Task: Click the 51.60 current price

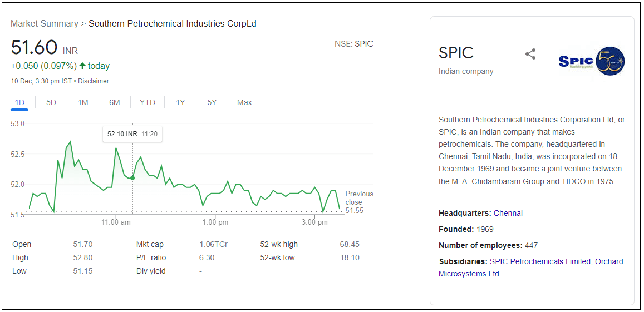Action: coord(34,47)
